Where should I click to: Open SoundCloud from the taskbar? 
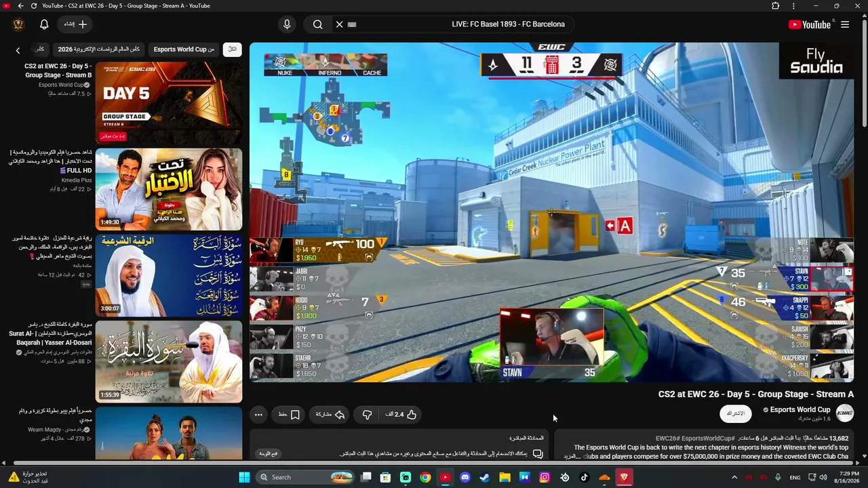click(x=604, y=477)
